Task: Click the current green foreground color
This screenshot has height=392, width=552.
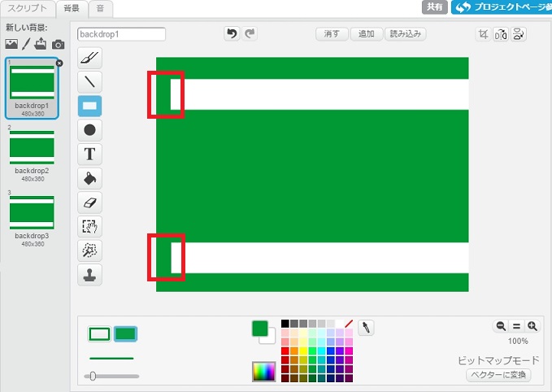Action: point(260,329)
